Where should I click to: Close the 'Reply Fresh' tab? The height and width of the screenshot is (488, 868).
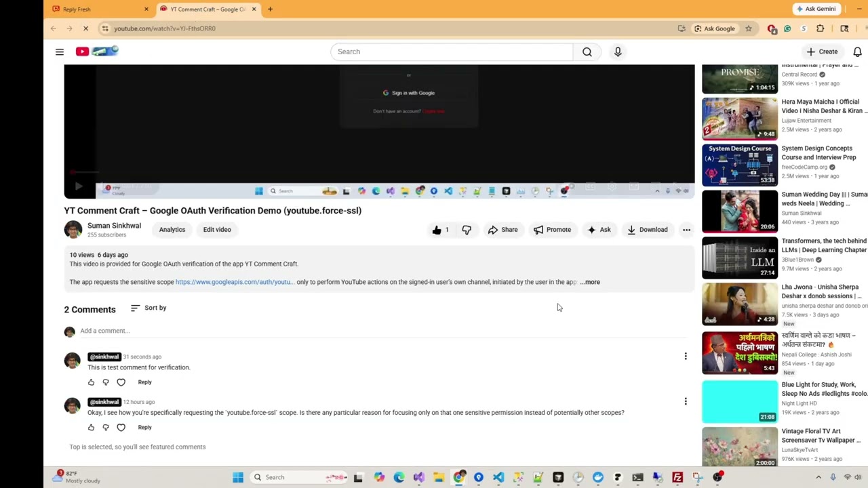[146, 9]
